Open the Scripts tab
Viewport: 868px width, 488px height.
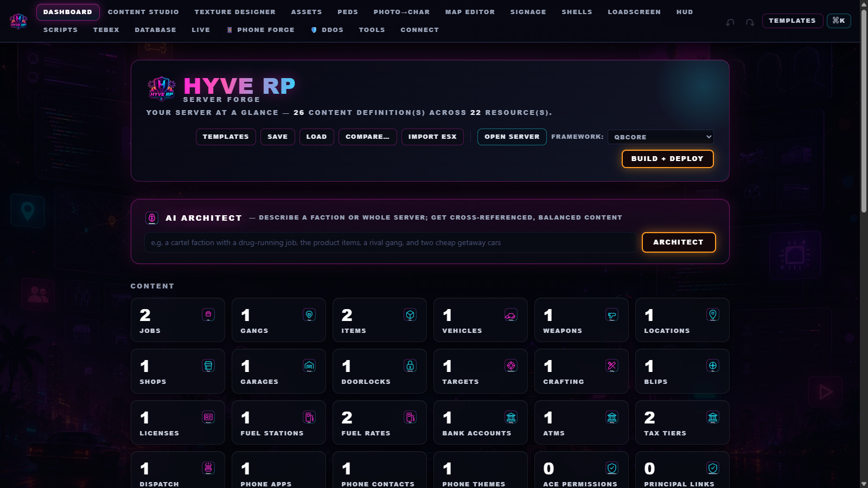(60, 30)
